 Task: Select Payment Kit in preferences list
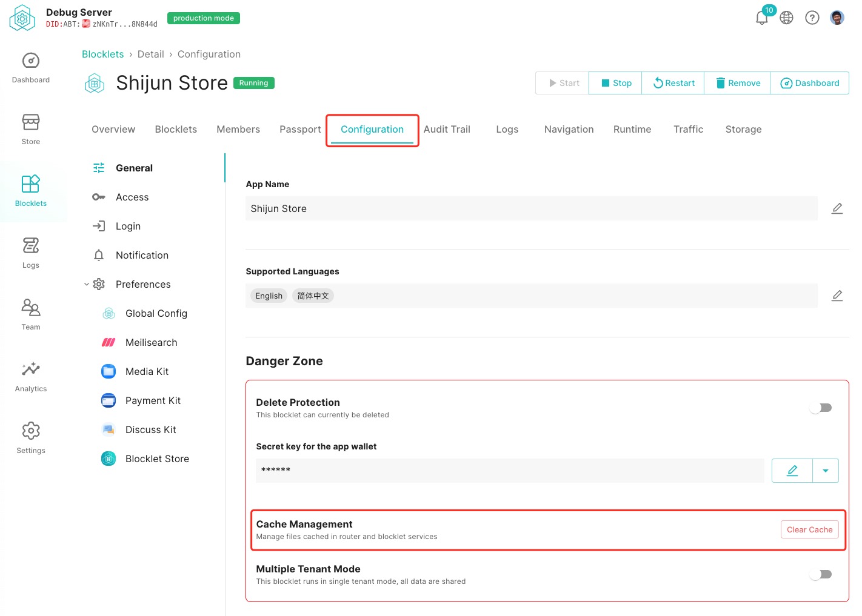point(153,400)
